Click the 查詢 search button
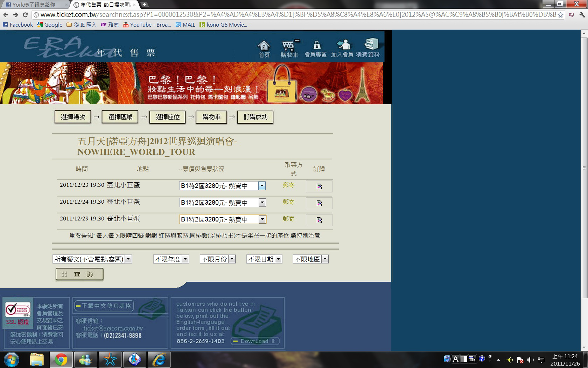 [x=79, y=274]
